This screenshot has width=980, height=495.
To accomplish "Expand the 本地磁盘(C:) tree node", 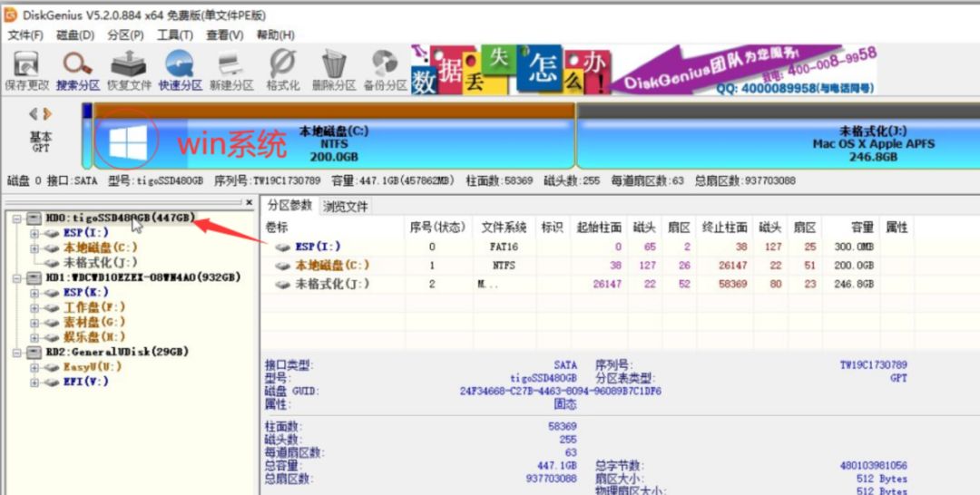I will pos(34,248).
